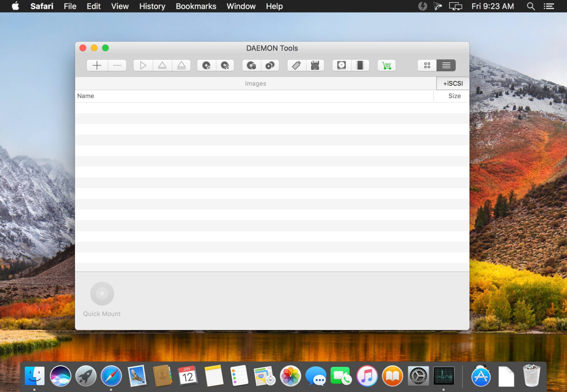Click the +iSCSI button

pyautogui.click(x=452, y=83)
